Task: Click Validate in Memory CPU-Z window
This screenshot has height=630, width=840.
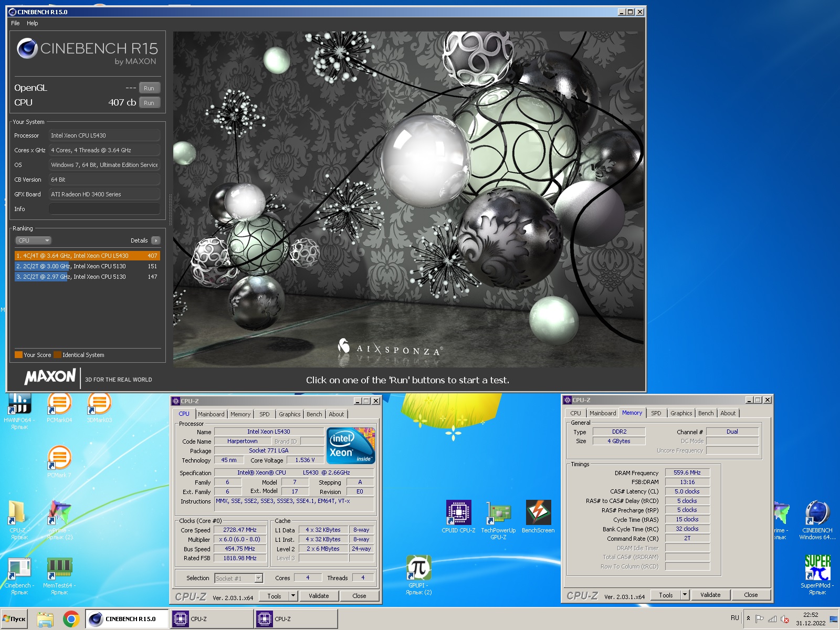Action: point(710,595)
